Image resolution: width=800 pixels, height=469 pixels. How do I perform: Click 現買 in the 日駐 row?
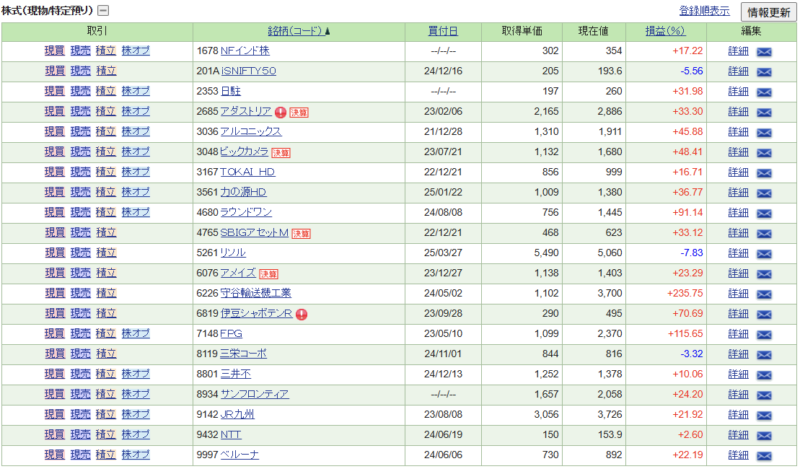click(55, 91)
